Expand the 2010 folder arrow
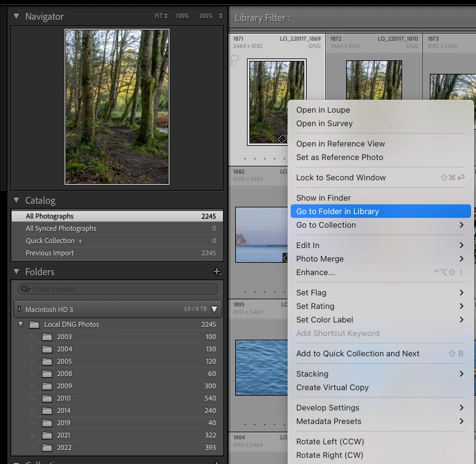The image size is (476, 464). tap(33, 398)
